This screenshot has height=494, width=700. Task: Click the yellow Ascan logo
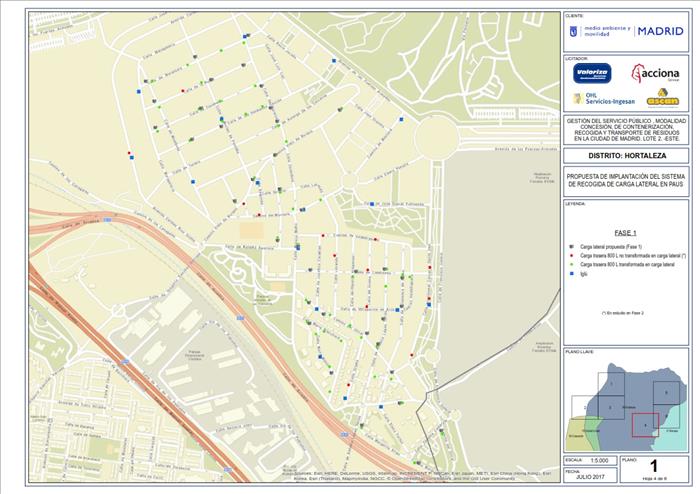pyautogui.click(x=662, y=98)
